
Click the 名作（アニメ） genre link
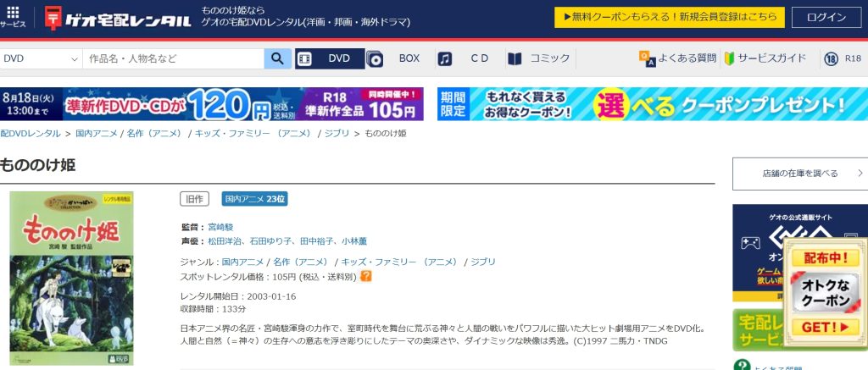click(x=301, y=262)
